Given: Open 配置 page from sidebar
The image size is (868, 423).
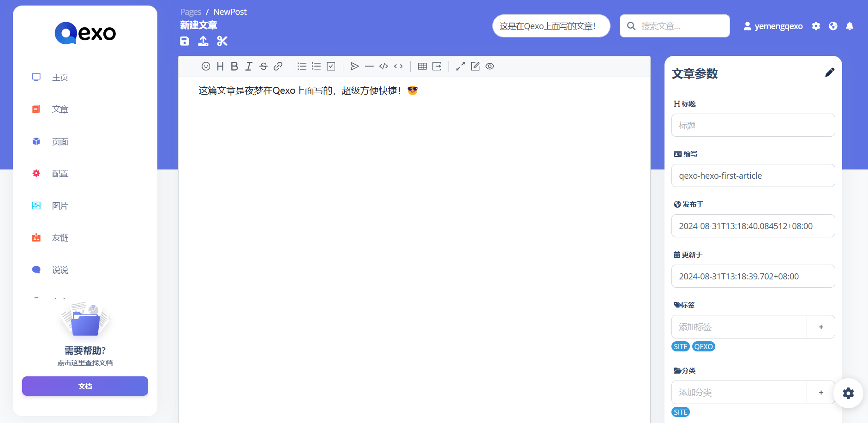Looking at the screenshot, I should point(60,174).
